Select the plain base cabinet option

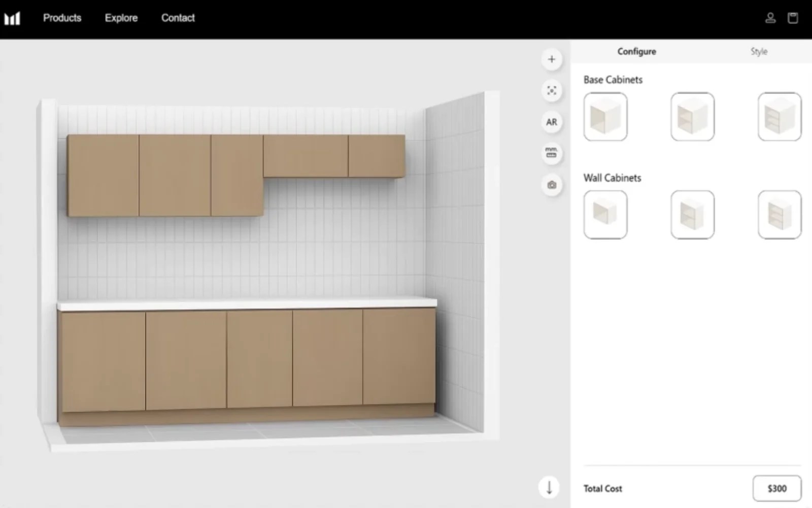pyautogui.click(x=605, y=116)
